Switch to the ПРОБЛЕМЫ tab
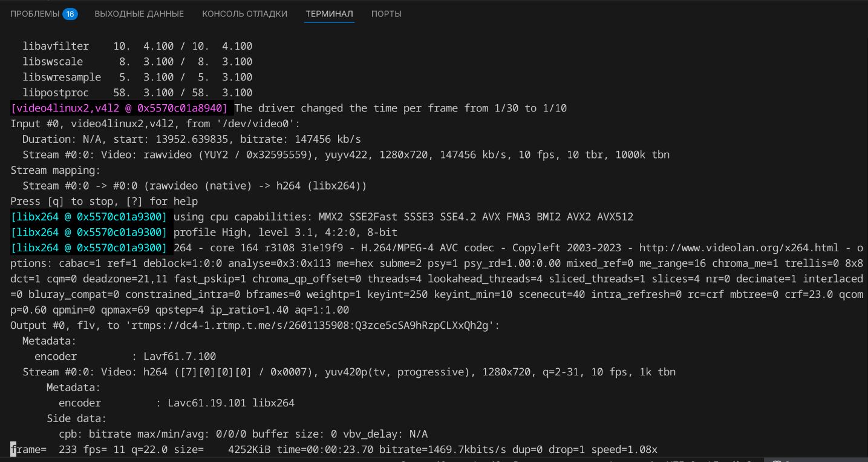This screenshot has width=868, height=462. pos(35,13)
